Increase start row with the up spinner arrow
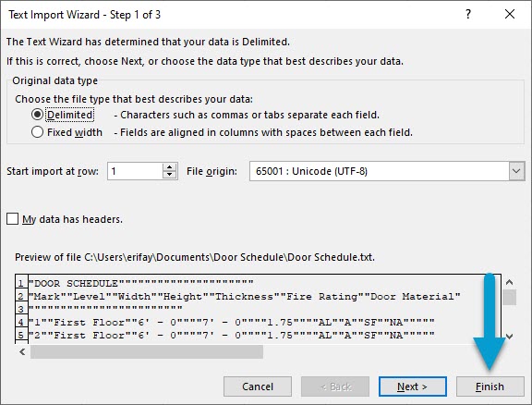Image resolution: width=532 pixels, height=405 pixels. pos(169,166)
